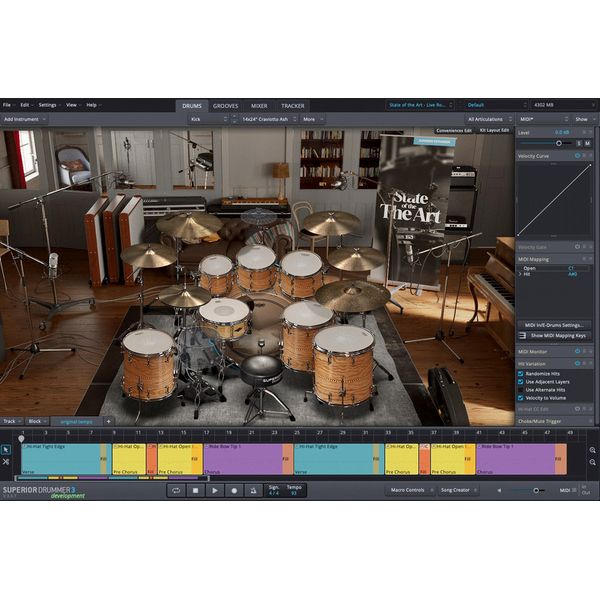Viewport: 600px width, 600px height.
Task: Adjust the Level slider knob
Action: tap(559, 143)
